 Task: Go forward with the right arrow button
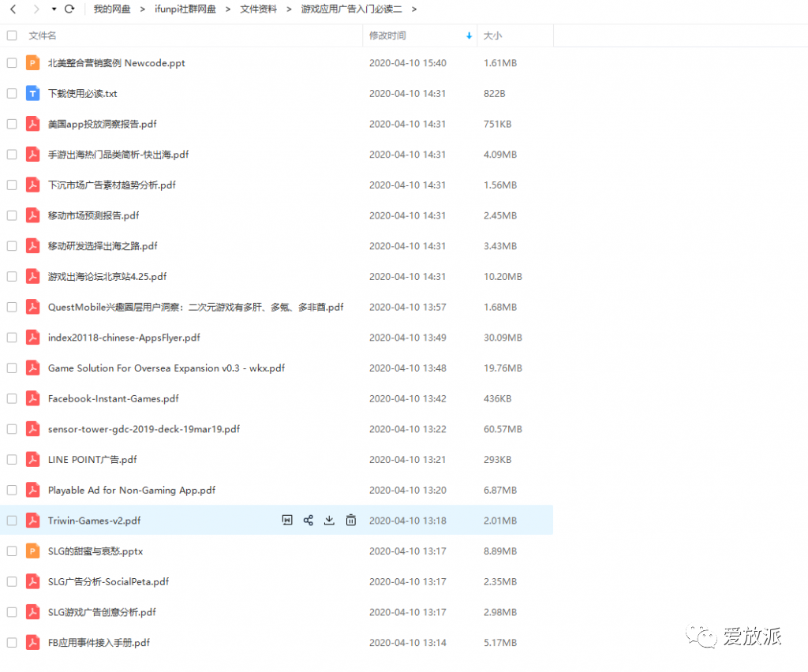36,9
